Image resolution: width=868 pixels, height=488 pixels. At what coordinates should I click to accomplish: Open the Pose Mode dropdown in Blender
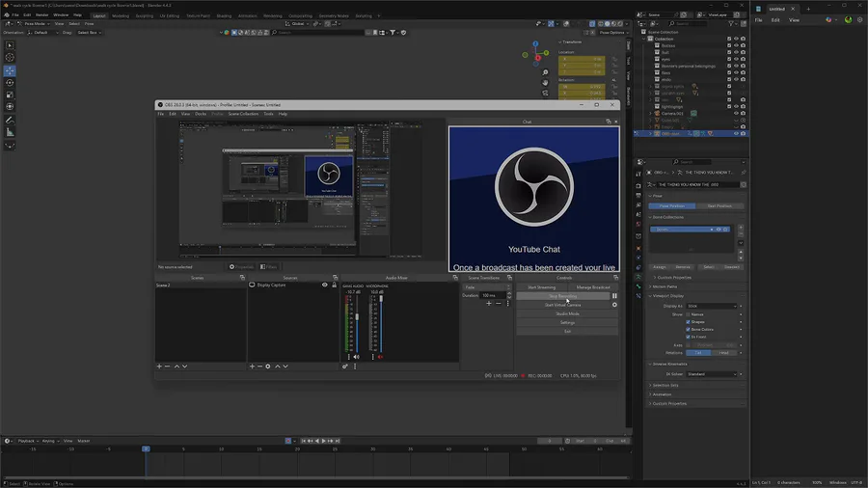[x=34, y=24]
